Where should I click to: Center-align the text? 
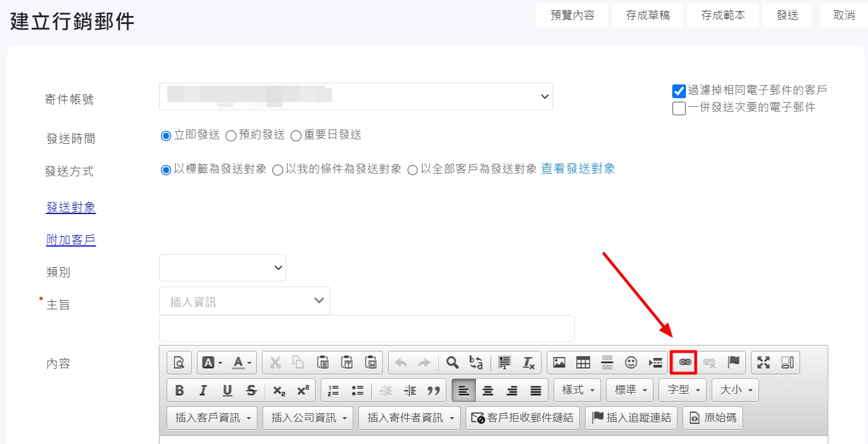point(488,390)
